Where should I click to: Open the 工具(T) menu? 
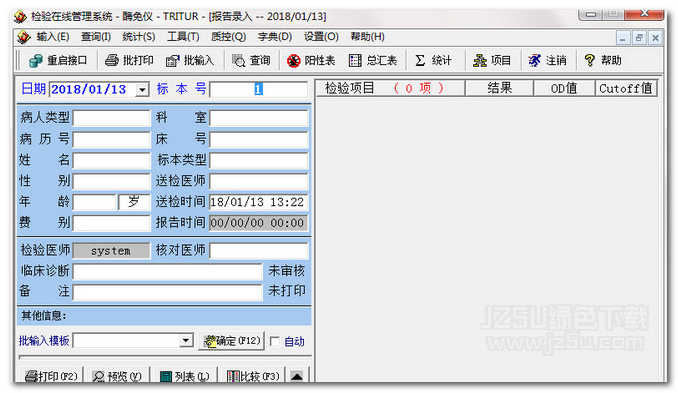click(183, 37)
